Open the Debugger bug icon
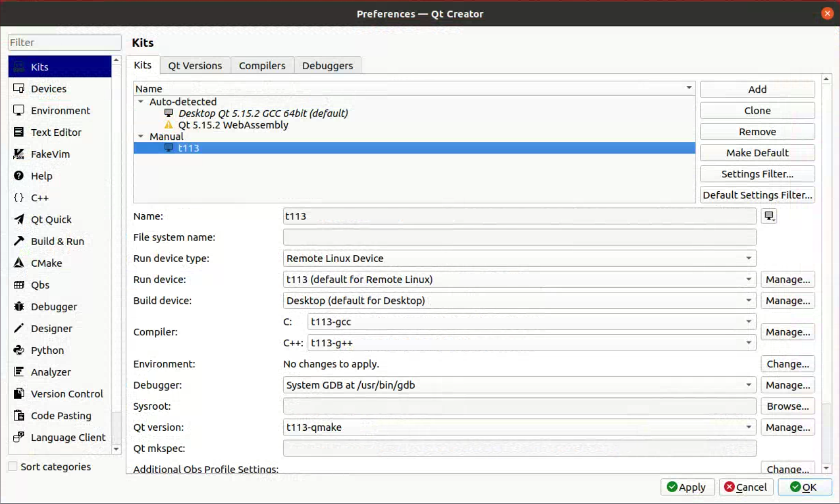Screen dimensions: 840x504 click(x=19, y=306)
